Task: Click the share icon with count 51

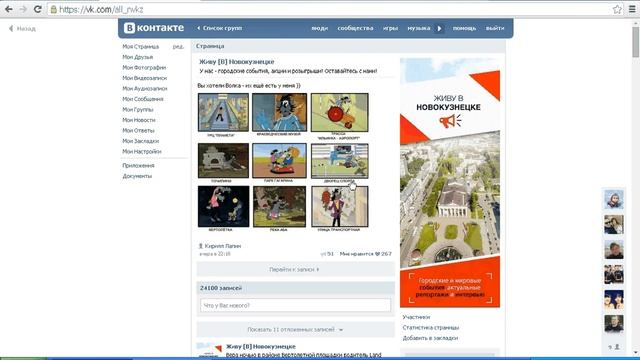Action: click(327, 254)
